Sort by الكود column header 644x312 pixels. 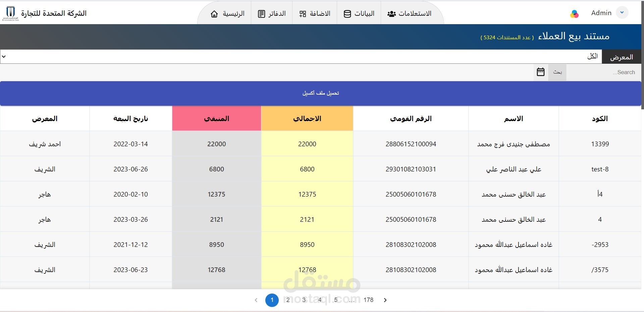[600, 119]
